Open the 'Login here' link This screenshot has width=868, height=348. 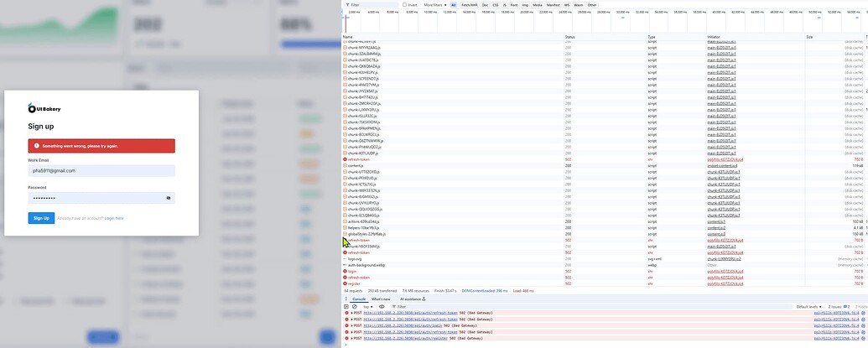[113, 218]
